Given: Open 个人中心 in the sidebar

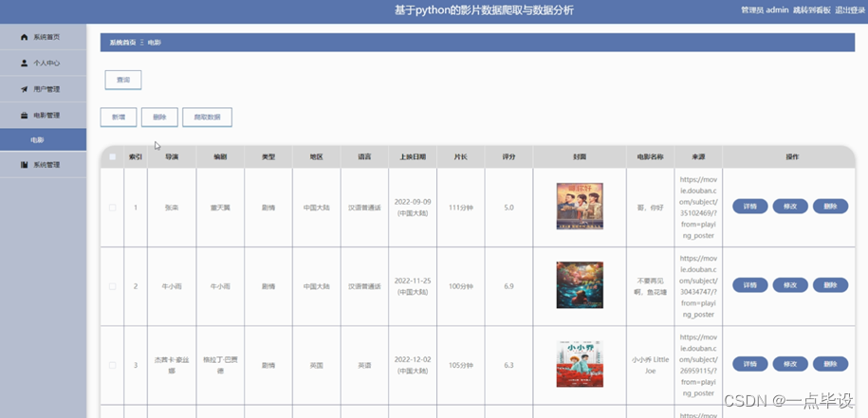Looking at the screenshot, I should pos(44,63).
